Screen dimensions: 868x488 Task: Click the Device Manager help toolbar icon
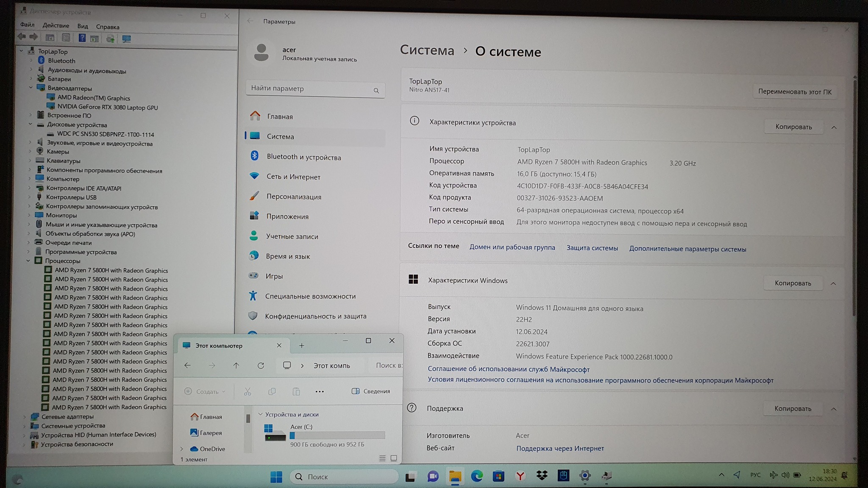coord(82,38)
